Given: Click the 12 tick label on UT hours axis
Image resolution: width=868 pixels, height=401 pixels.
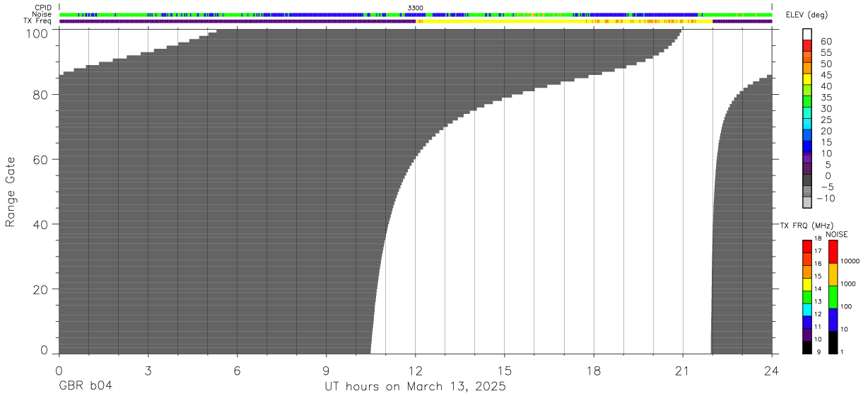Looking at the screenshot, I should [x=415, y=370].
